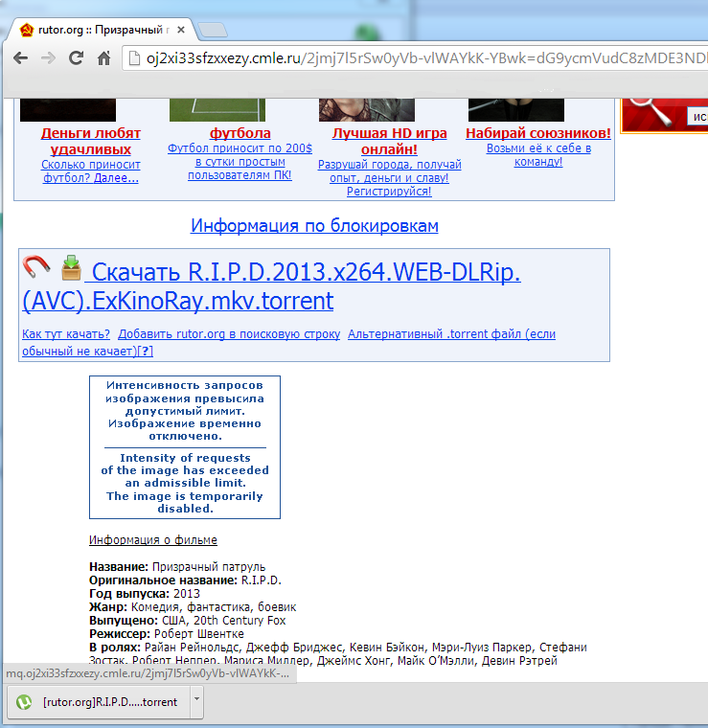Viewport: 708px width, 728px height.
Task: Click the Режиссер: Роберт Швентке line
Action: tap(167, 634)
